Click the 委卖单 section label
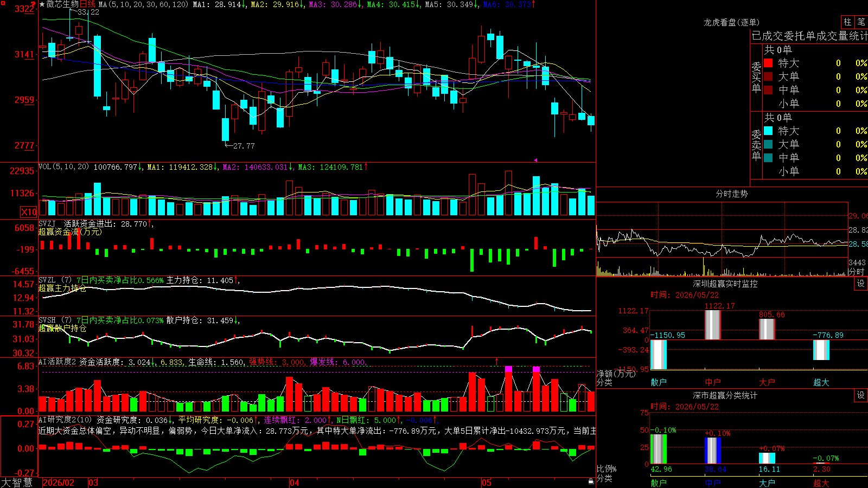 point(756,145)
